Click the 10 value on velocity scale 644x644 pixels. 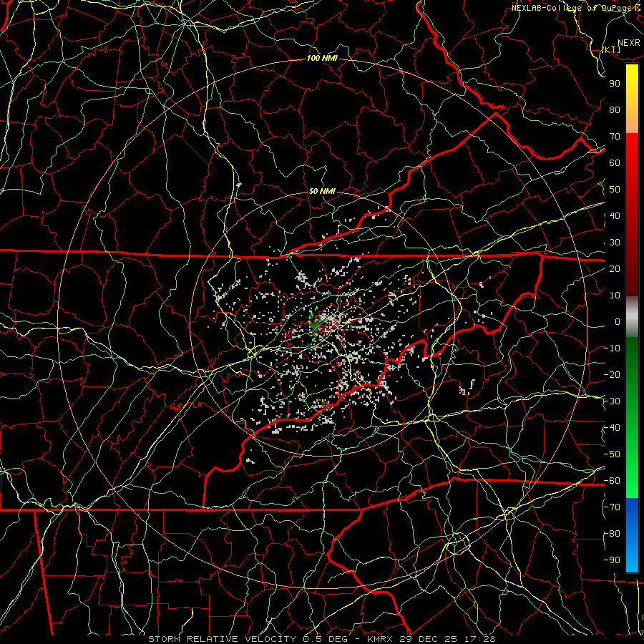point(615,296)
